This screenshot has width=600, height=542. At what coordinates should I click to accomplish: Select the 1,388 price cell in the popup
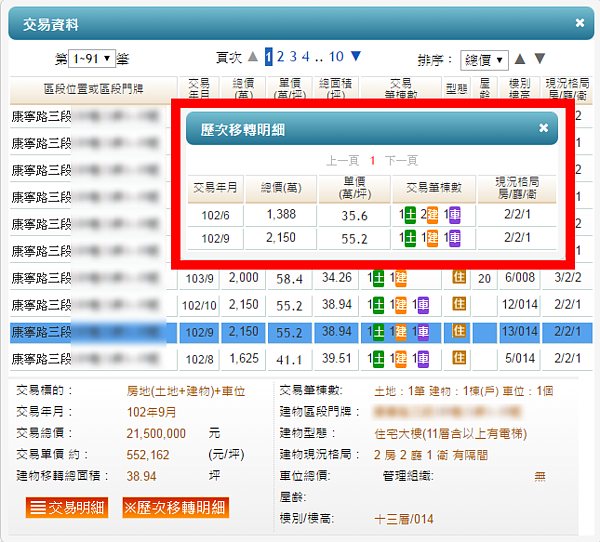pos(281,215)
